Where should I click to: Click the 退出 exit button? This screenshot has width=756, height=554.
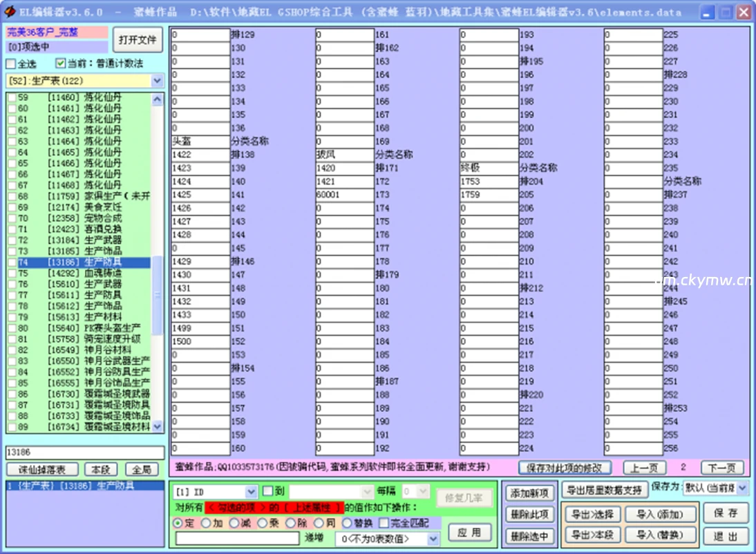coord(726,536)
